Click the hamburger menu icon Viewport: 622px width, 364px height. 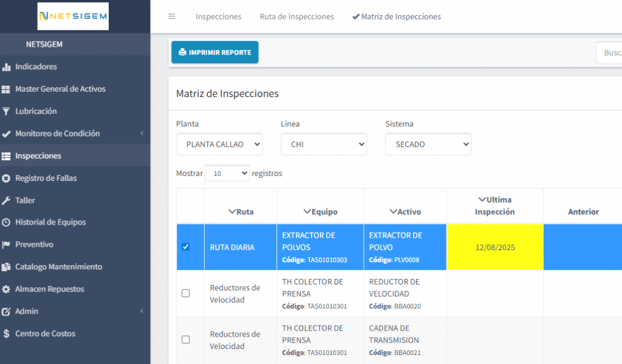(171, 16)
